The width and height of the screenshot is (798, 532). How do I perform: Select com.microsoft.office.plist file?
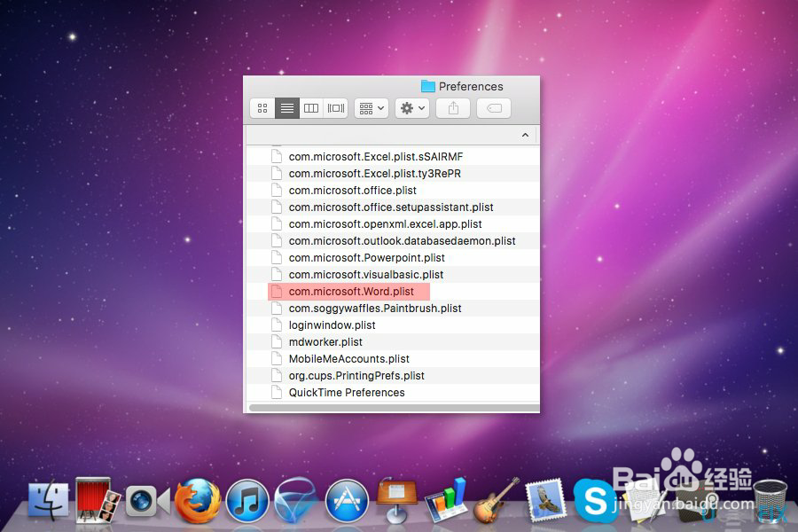point(393,191)
